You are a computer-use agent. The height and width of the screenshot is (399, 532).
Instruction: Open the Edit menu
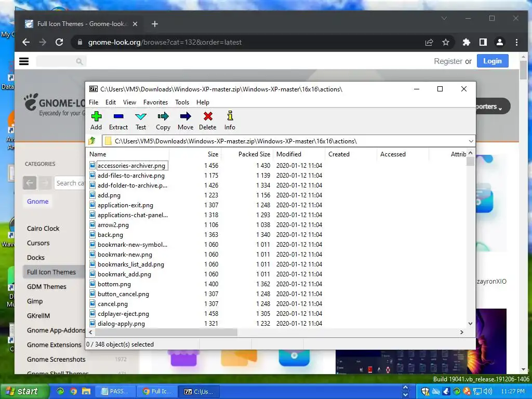click(111, 102)
